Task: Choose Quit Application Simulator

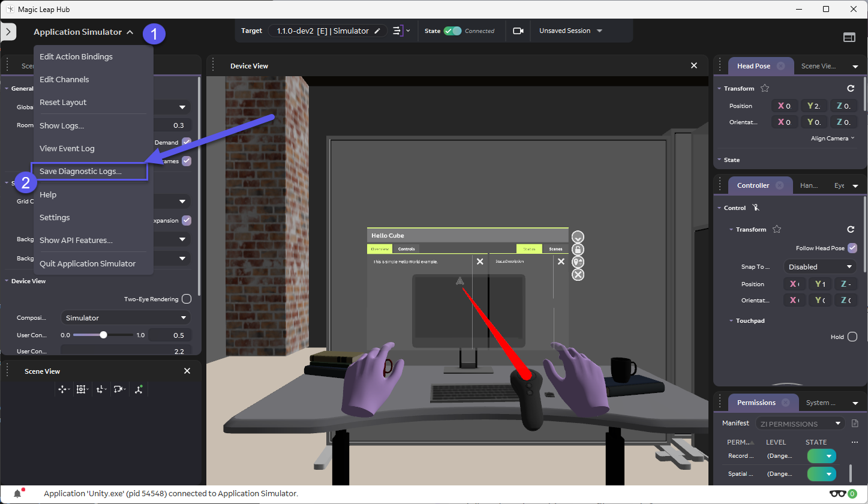Action: point(88,264)
